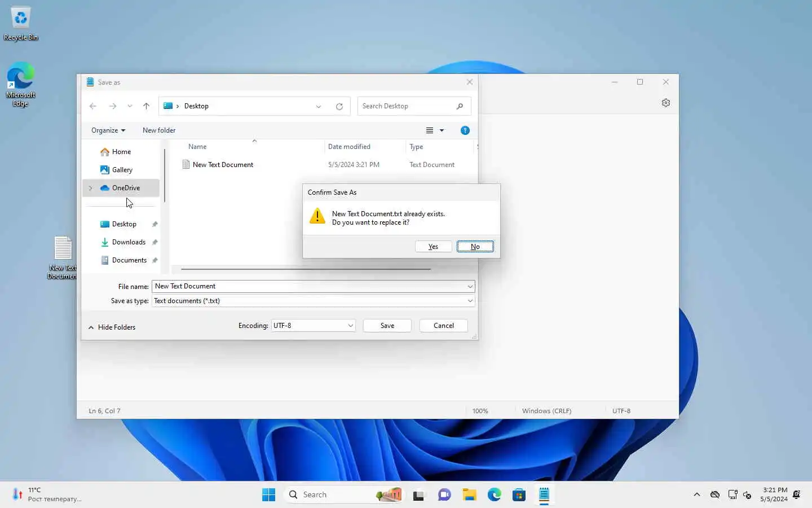This screenshot has width=812, height=508.
Task: Click Windows (CRLF) in Notepad status bar
Action: (x=546, y=411)
